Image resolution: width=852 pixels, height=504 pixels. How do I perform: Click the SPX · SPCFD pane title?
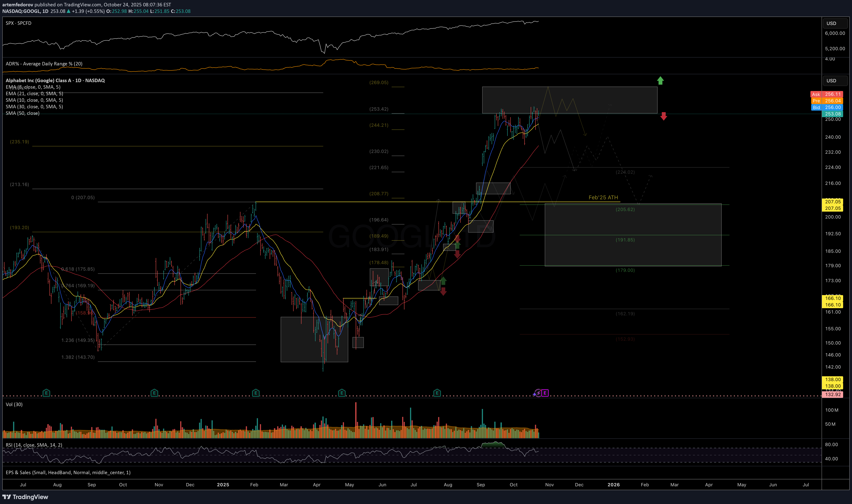(18, 23)
